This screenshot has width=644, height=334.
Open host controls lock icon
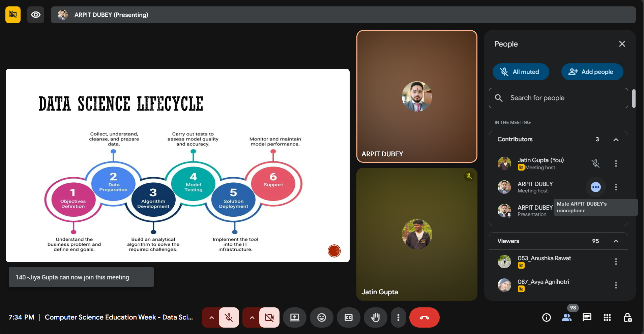pos(627,317)
